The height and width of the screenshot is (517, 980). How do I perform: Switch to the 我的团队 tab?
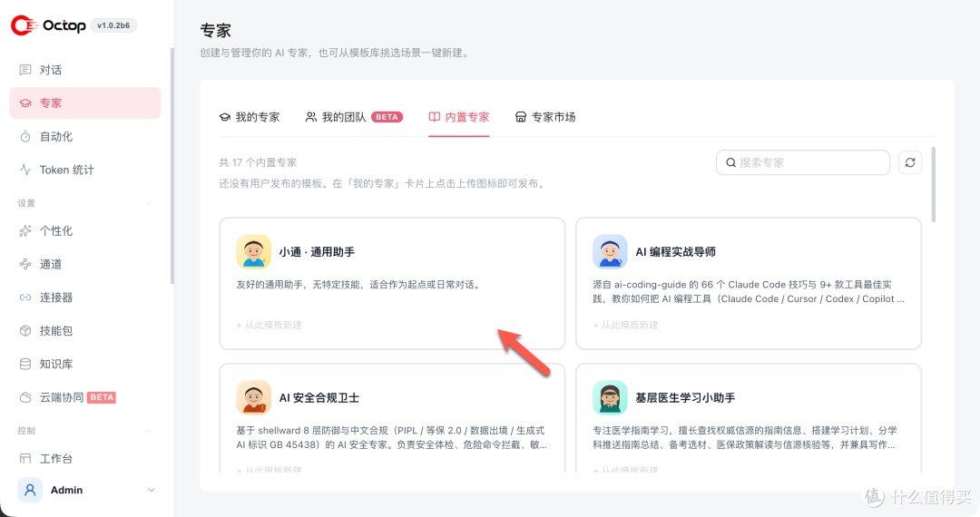pyautogui.click(x=354, y=117)
